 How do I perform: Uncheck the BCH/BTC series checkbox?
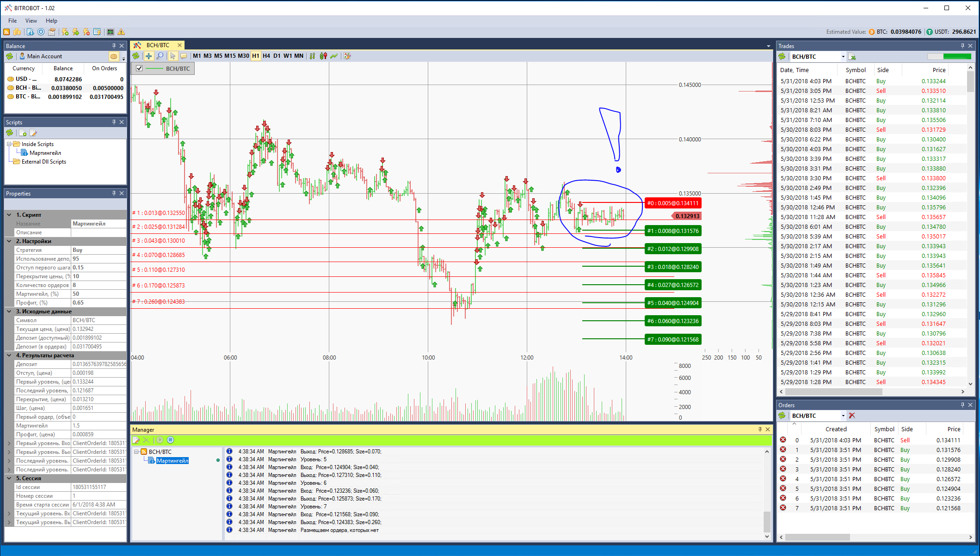click(139, 68)
